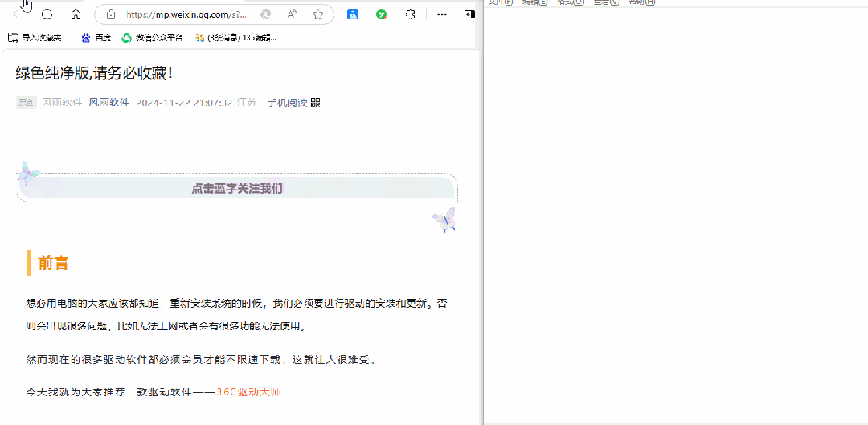Screen dimensions: 868x425
Task: Open Notepad 编辑(E) menu
Action: coord(534,2)
